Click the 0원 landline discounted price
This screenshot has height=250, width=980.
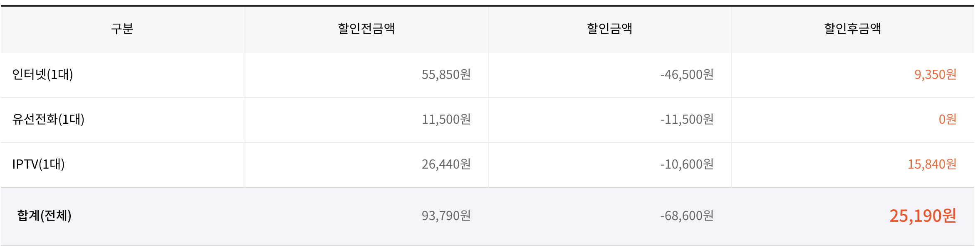(947, 119)
